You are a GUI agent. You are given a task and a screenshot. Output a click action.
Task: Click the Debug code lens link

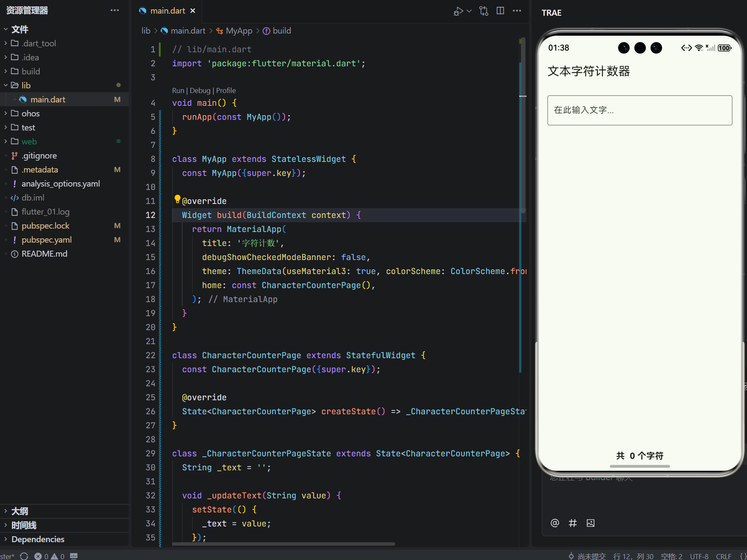[200, 91]
